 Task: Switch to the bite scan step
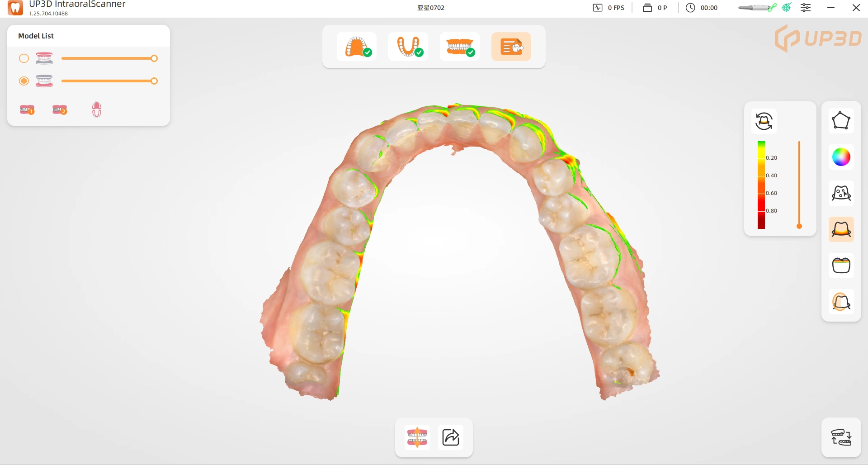[460, 47]
